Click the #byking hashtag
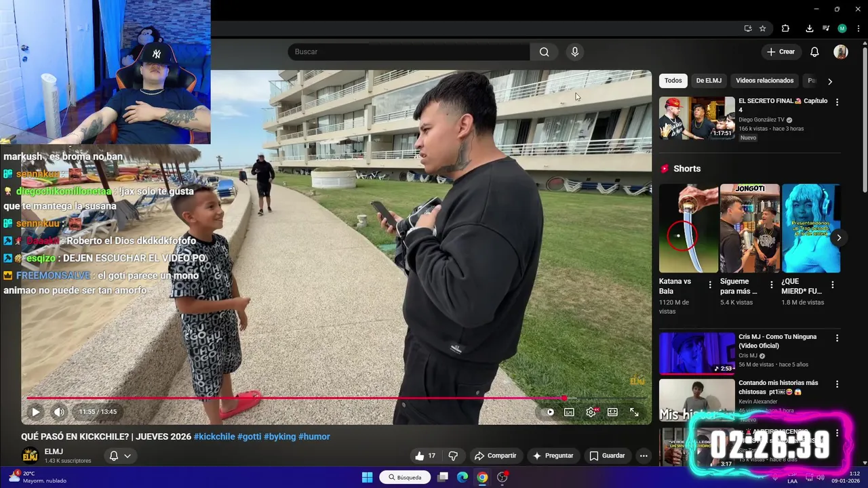The height and width of the screenshot is (488, 868). [x=280, y=436]
